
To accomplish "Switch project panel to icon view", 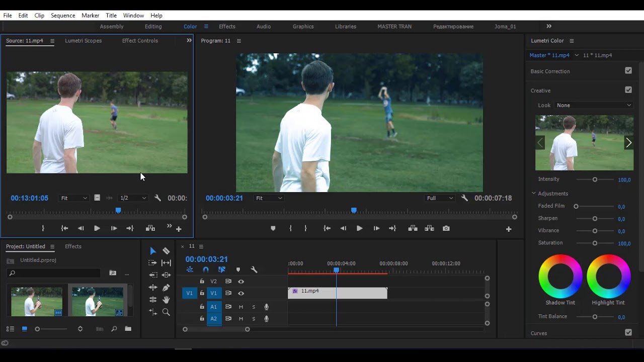I will pyautogui.click(x=24, y=329).
